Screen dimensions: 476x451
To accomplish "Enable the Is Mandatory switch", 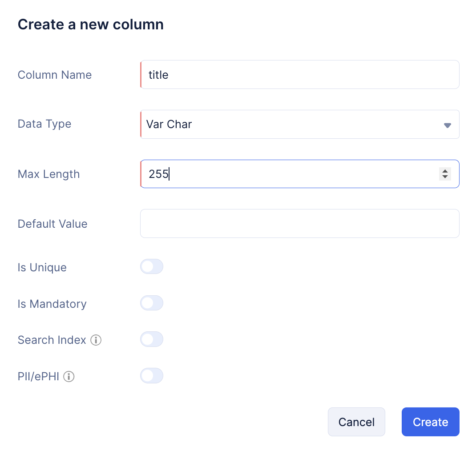I will [x=152, y=303].
